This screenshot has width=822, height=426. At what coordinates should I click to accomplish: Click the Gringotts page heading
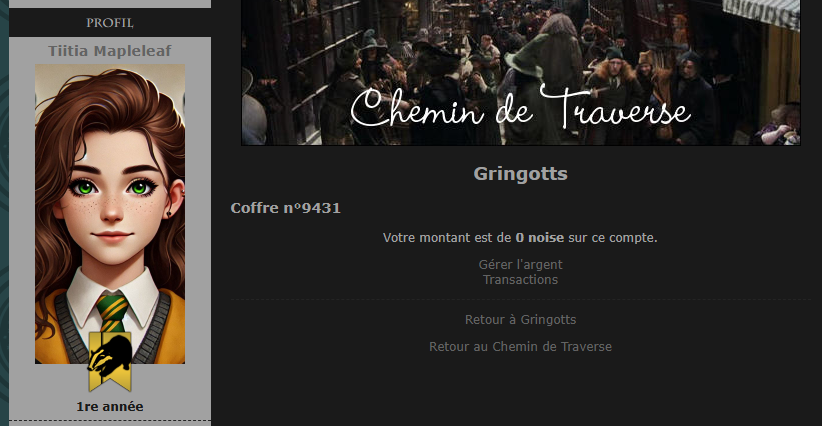pyautogui.click(x=521, y=174)
